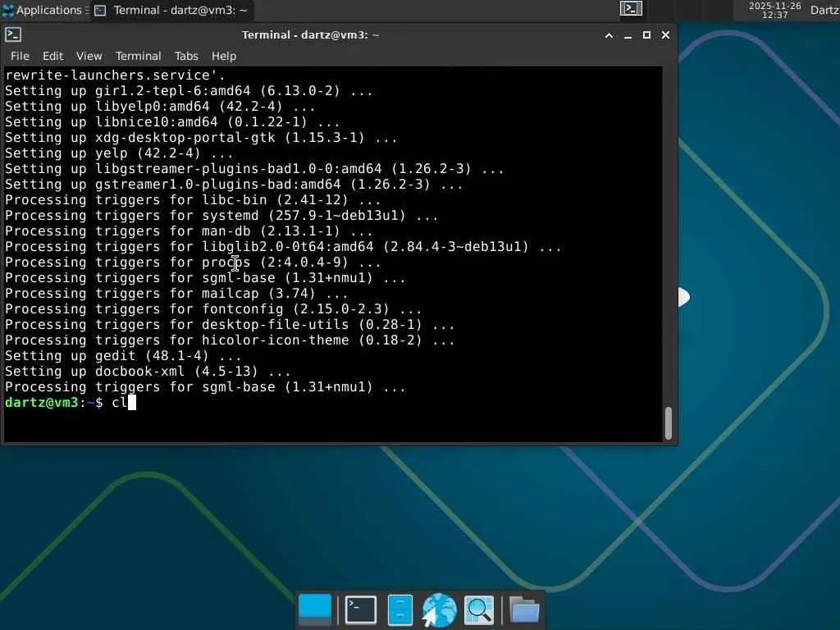Screen dimensions: 840x630
Task: Click the typed 'cl' command at the prompt
Action: (120, 402)
